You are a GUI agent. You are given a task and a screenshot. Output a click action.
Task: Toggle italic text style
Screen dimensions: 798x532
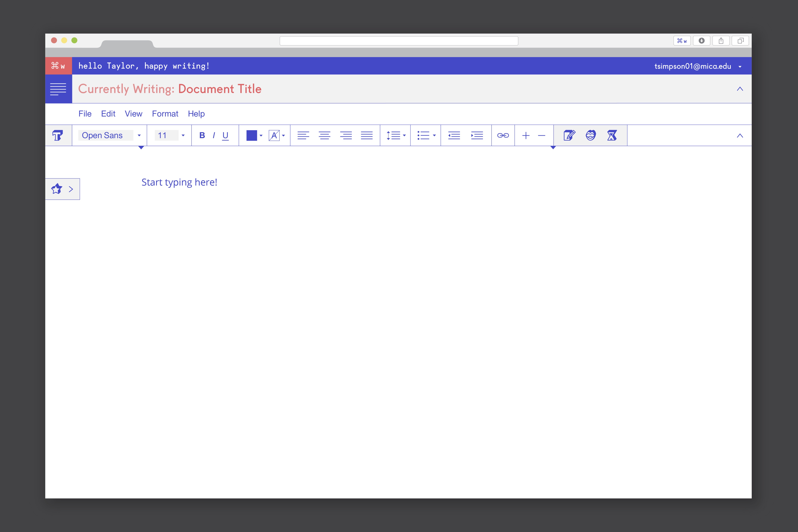click(x=214, y=135)
